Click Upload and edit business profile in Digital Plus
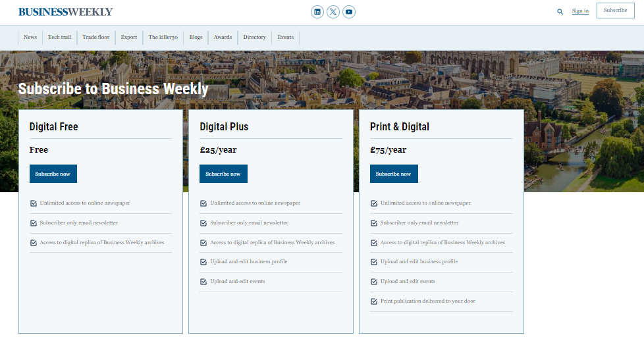Viewport: 644px width, 337px height. 248,261
